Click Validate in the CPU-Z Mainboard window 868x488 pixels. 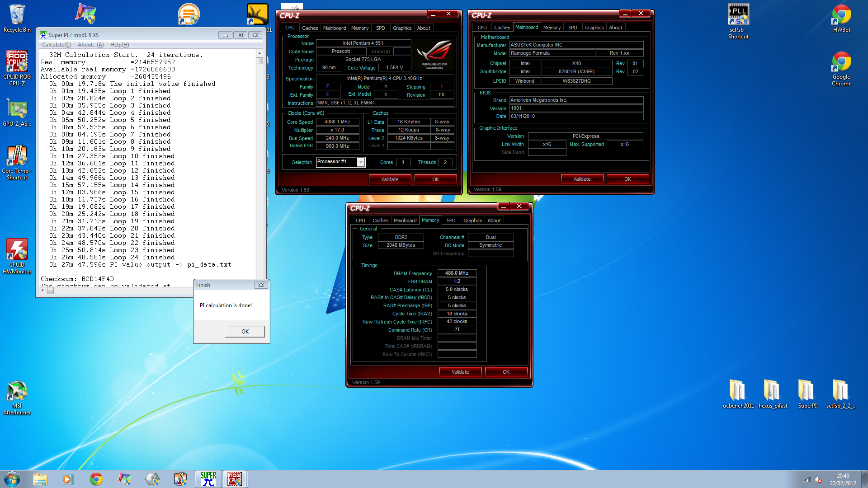(x=582, y=179)
